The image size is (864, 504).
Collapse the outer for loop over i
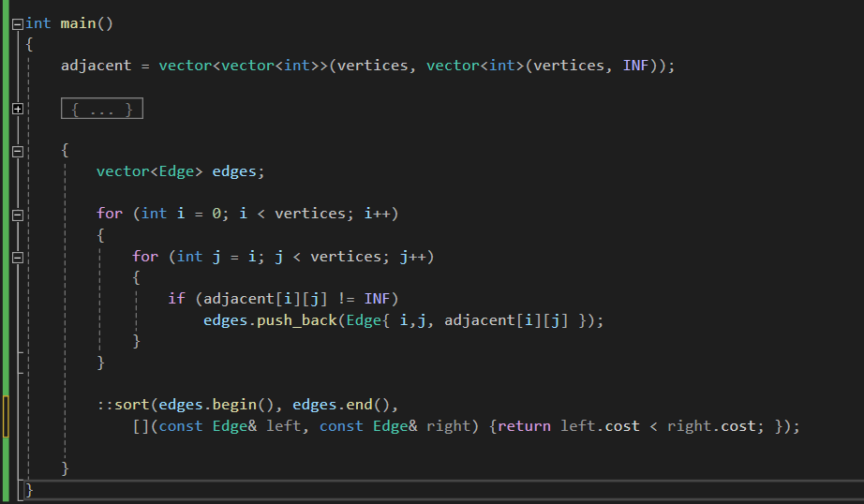pos(18,215)
